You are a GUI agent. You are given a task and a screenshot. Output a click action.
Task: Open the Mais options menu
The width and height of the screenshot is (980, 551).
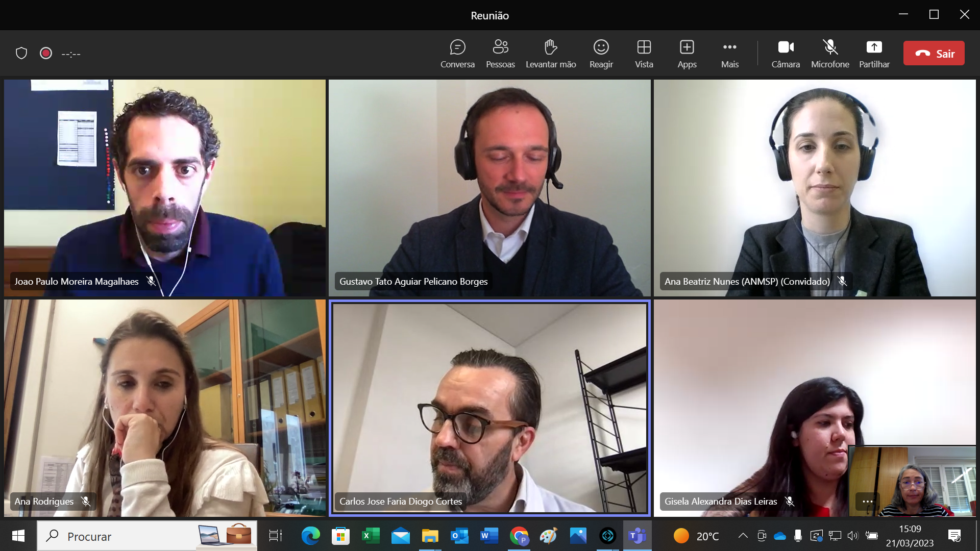pyautogui.click(x=729, y=53)
